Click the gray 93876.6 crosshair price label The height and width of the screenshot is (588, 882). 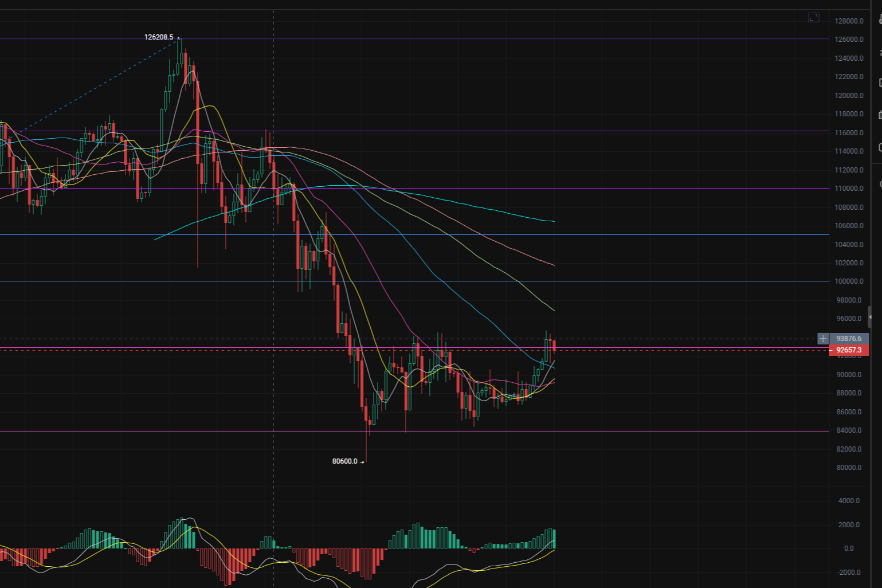click(x=849, y=339)
